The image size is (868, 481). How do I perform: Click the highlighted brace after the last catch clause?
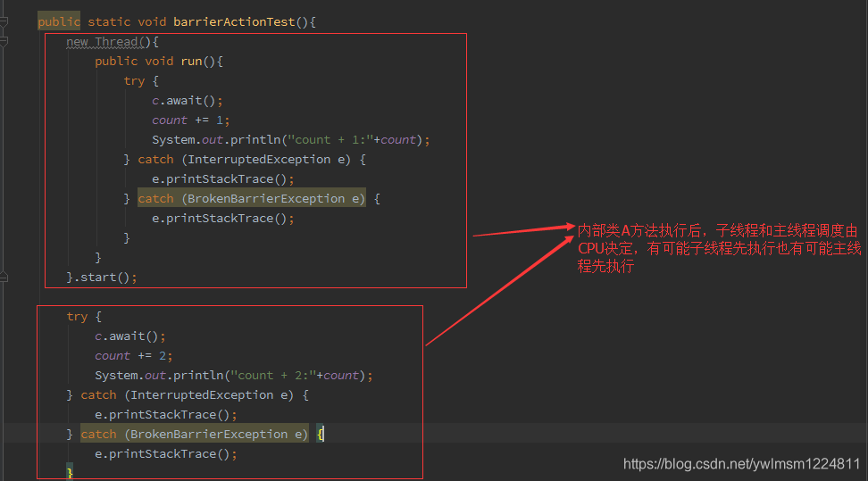coord(321,434)
